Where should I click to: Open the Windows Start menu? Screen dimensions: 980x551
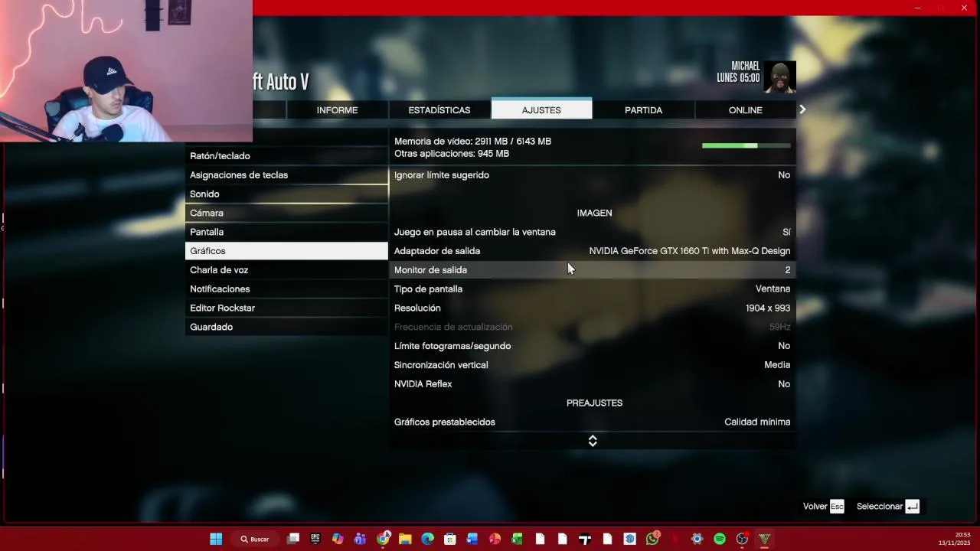pos(216,539)
